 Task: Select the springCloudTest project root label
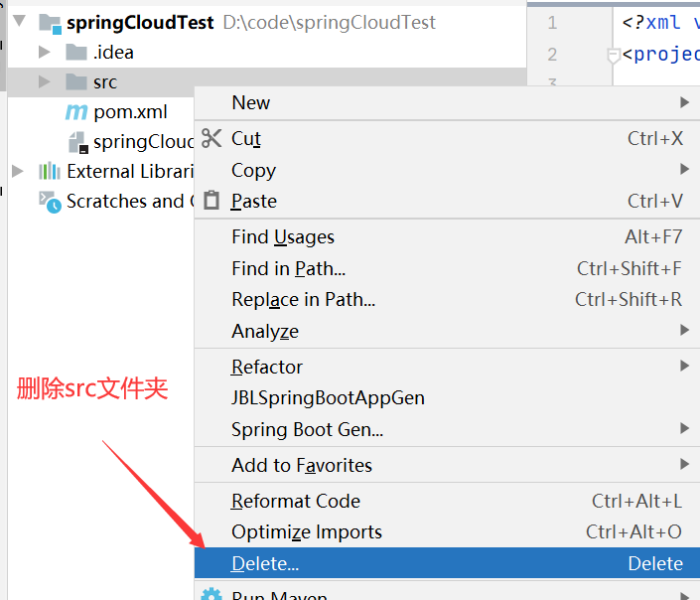[x=140, y=23]
